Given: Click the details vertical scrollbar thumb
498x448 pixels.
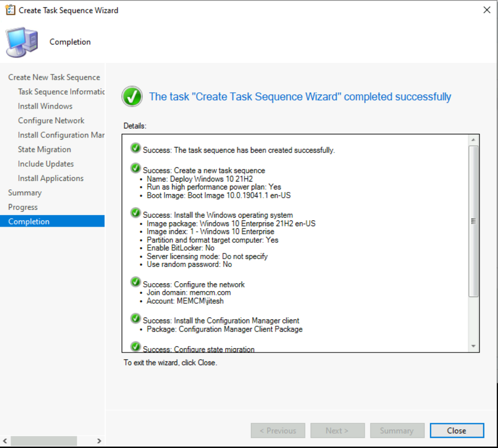Looking at the screenshot, I should pos(473,221).
